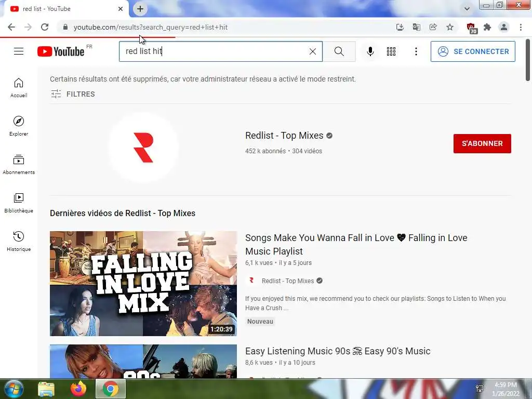Go forward in Chrome browser

[28, 27]
